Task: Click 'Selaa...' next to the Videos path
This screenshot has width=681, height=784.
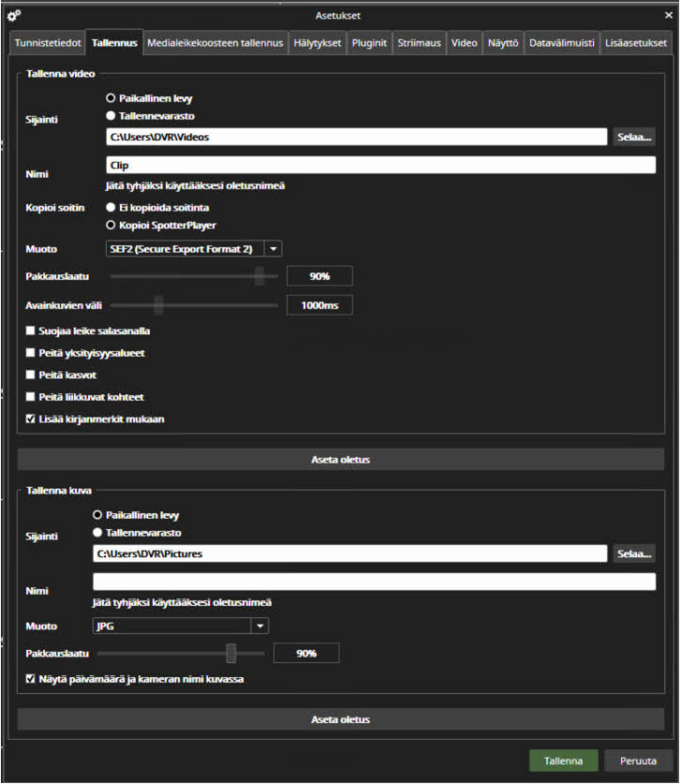Action: [634, 137]
